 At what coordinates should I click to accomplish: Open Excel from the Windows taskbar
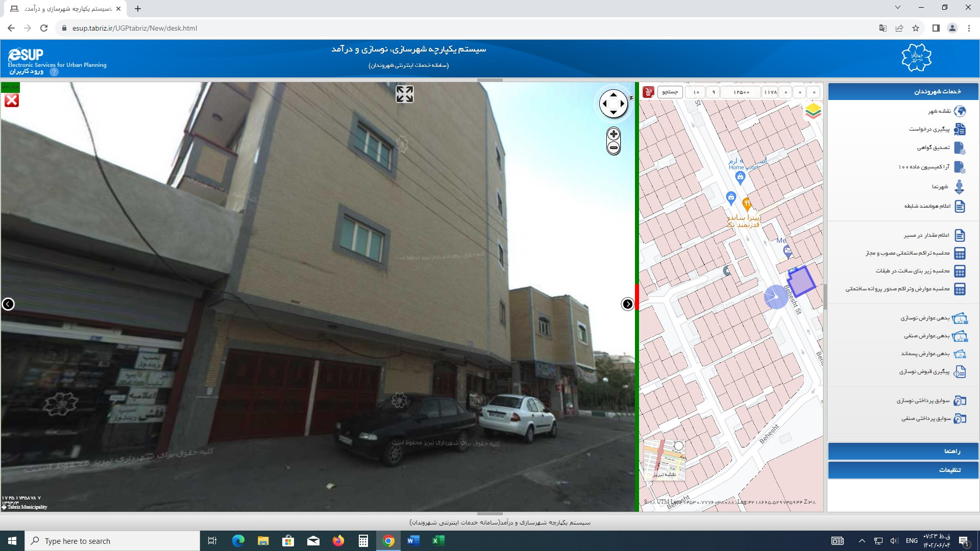point(438,541)
